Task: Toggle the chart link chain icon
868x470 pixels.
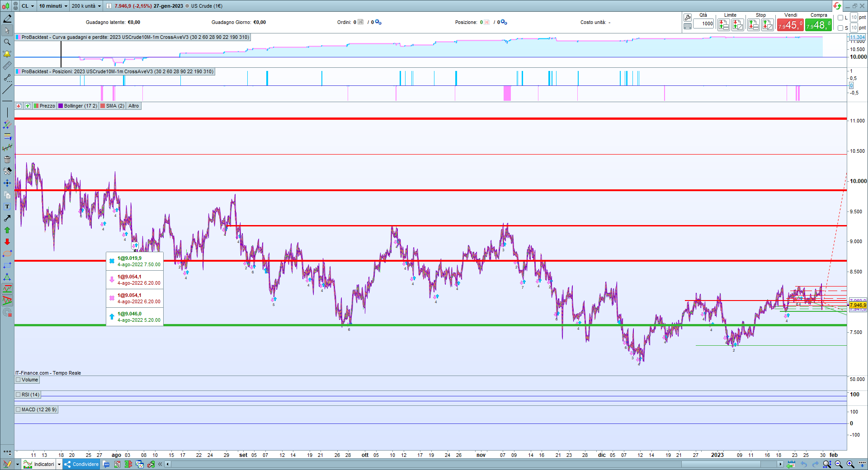Action: coord(15,6)
